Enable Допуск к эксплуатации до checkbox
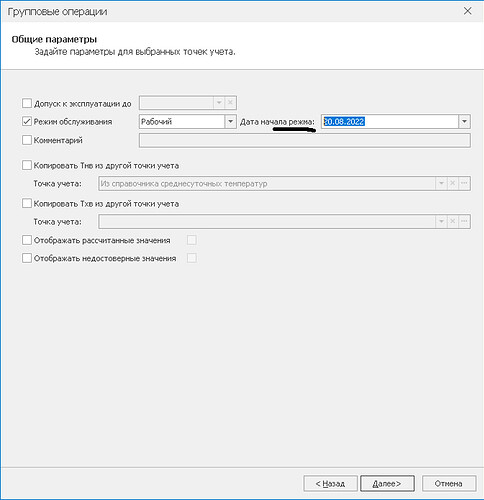Viewport: 484px width, 500px height. click(x=27, y=103)
